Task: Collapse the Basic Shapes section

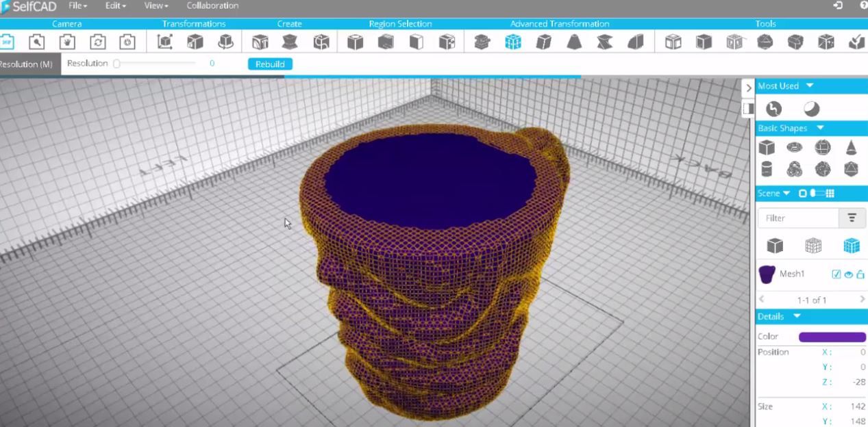Action: click(821, 129)
